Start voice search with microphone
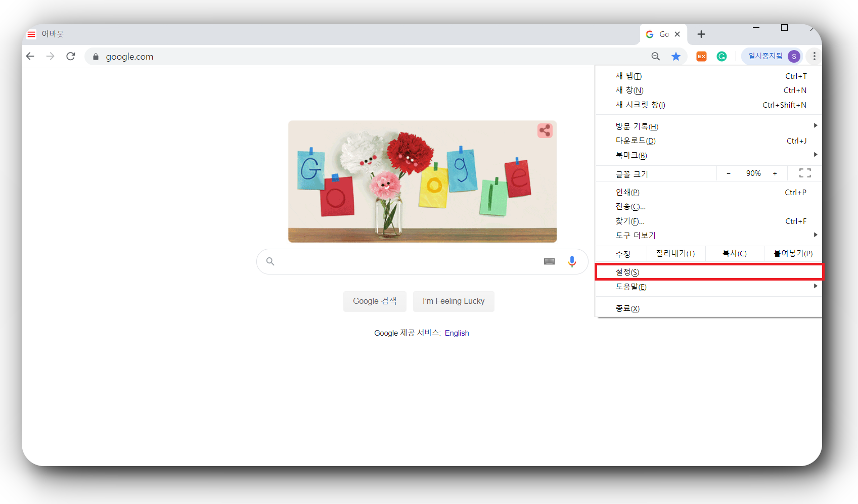Screen dimensions: 858x504 572,261
